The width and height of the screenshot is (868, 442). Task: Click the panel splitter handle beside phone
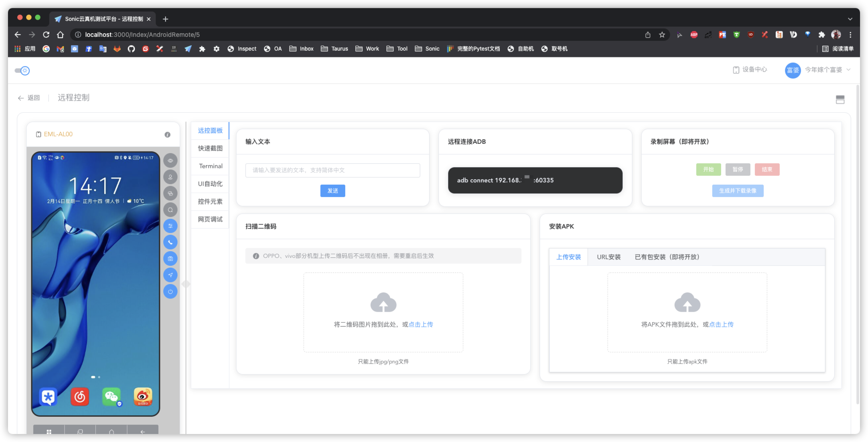[x=186, y=284]
